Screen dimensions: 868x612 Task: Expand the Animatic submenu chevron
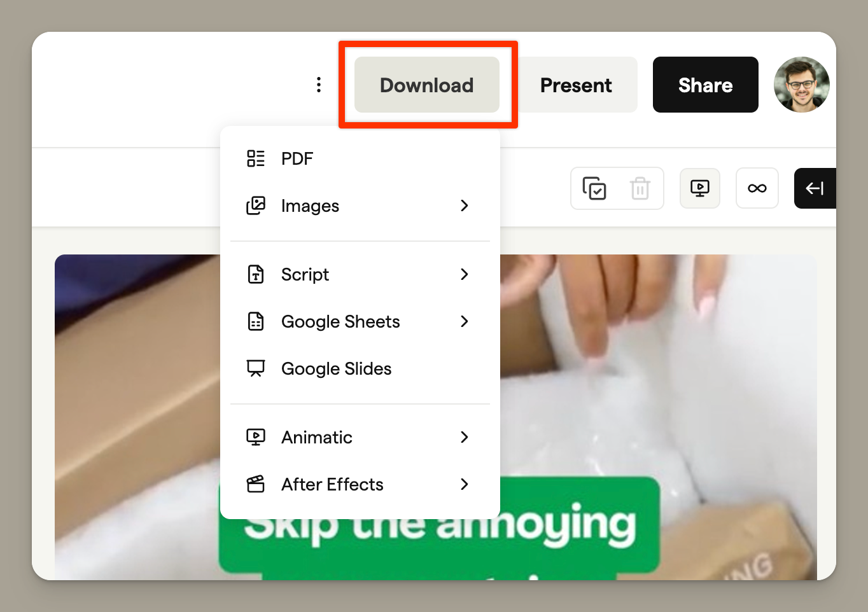coord(464,437)
